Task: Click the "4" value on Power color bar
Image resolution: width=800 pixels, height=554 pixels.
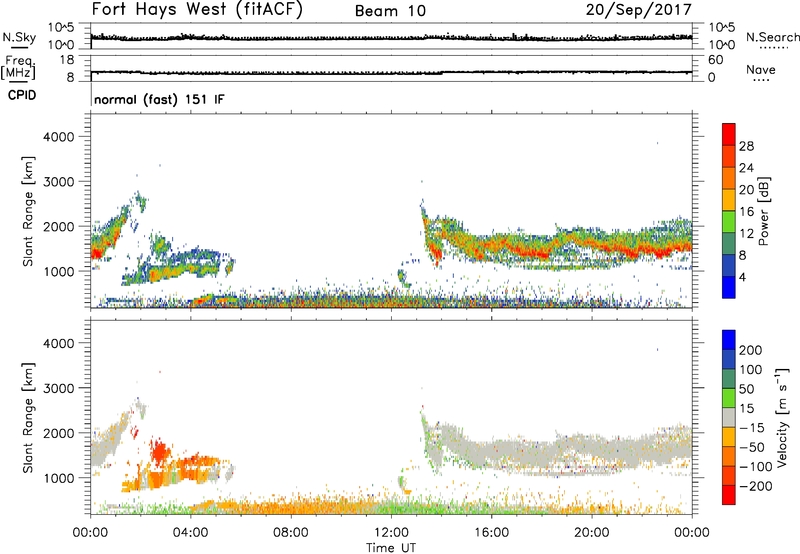Action: click(x=742, y=277)
